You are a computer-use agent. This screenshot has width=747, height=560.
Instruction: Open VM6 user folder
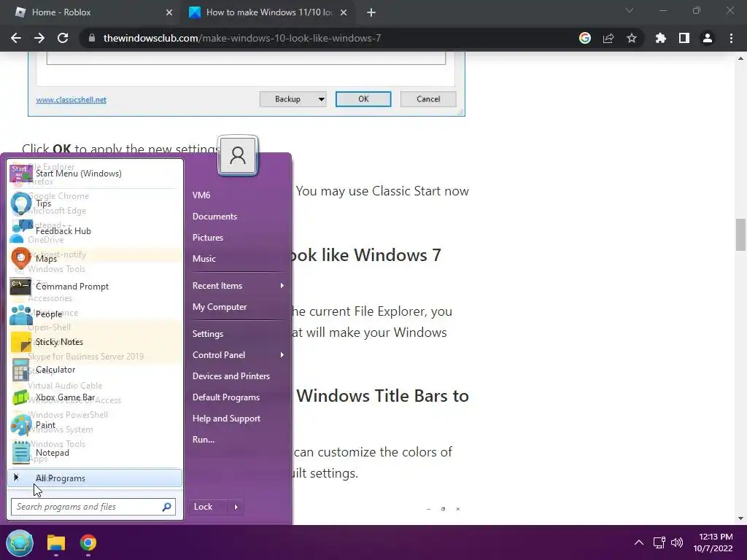point(201,195)
